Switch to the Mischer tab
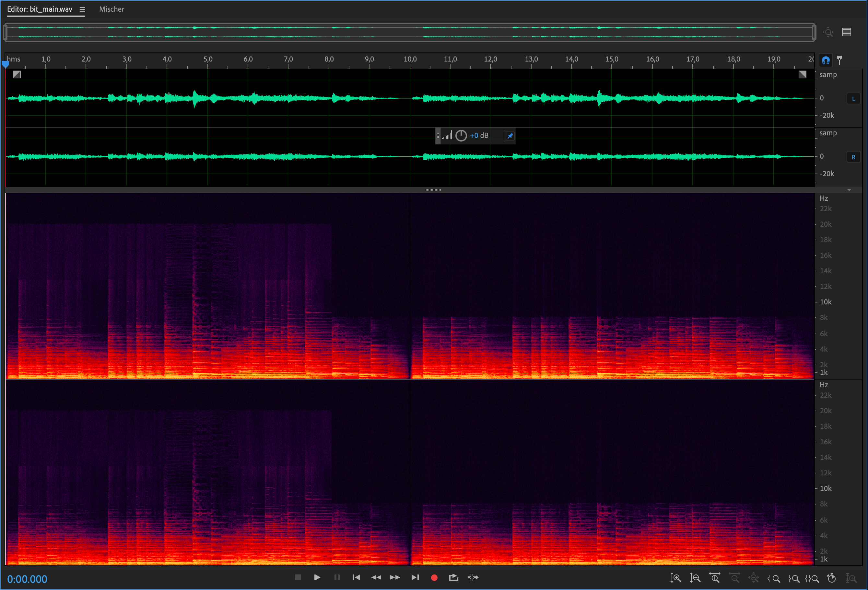This screenshot has width=868, height=590. coord(112,9)
